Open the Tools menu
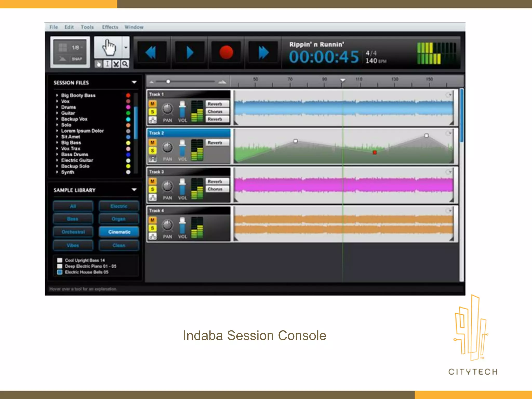The width and height of the screenshot is (532, 399). [87, 27]
